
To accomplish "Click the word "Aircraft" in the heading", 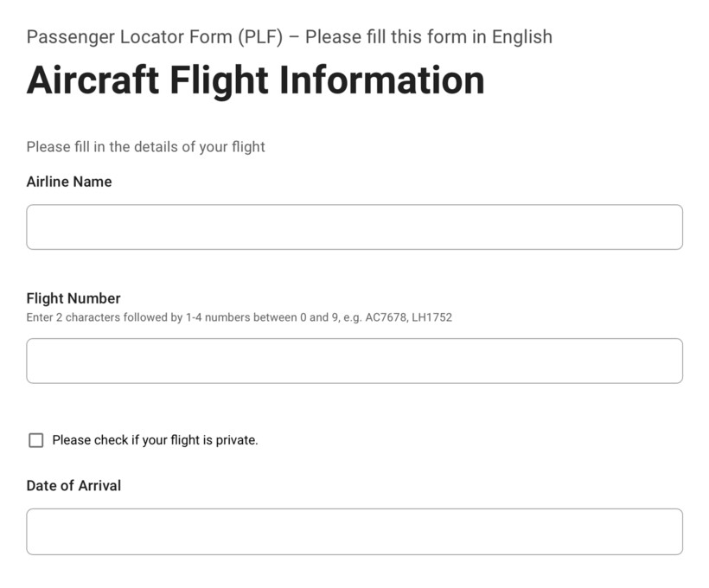I will (x=93, y=80).
